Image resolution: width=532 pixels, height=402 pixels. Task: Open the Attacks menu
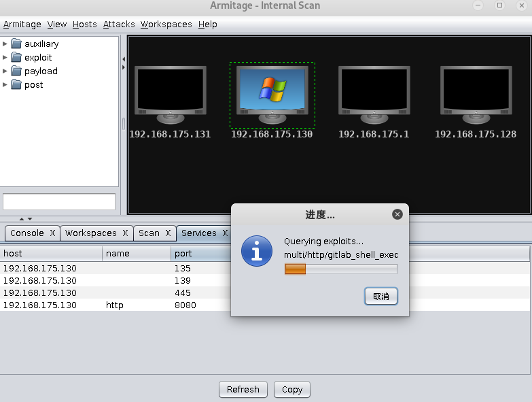tap(119, 24)
